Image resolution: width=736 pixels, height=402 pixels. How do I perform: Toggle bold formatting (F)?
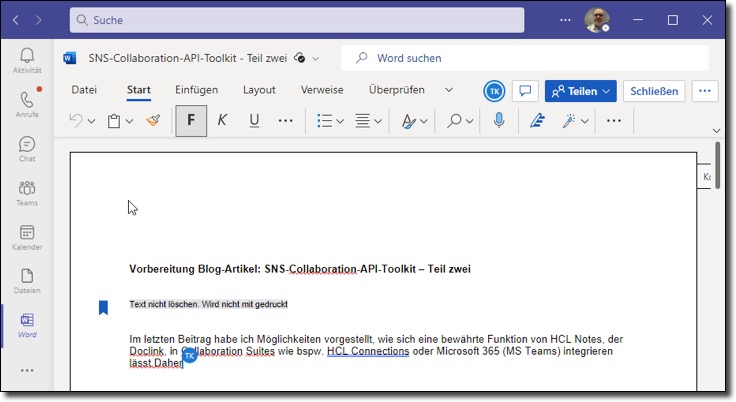click(x=191, y=121)
